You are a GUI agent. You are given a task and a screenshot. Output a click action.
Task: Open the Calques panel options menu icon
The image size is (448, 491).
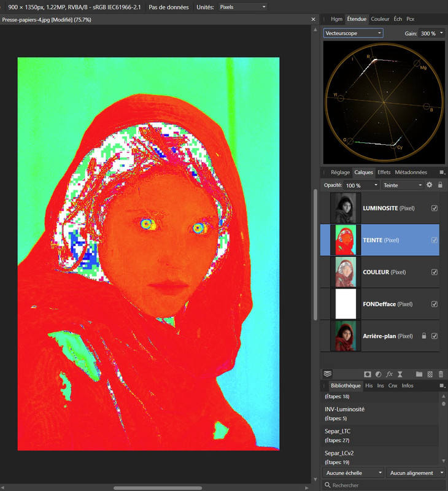pyautogui.click(x=442, y=172)
